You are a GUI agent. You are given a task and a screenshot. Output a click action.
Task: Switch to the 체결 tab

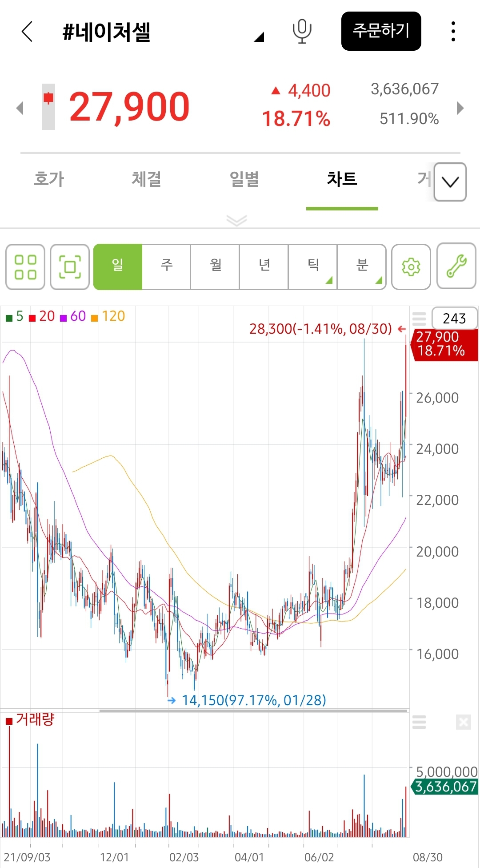pyautogui.click(x=146, y=179)
